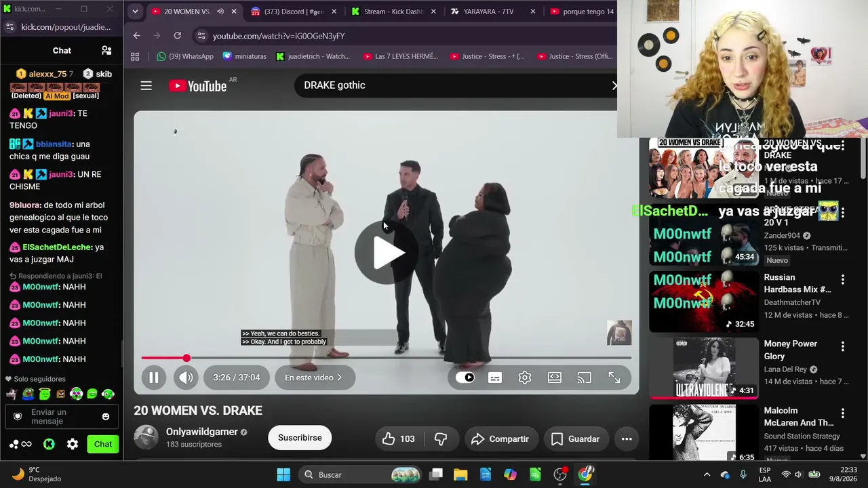The width and height of the screenshot is (868, 488).
Task: Open the Russian Hardbass Mix thumbnail
Action: click(x=704, y=302)
